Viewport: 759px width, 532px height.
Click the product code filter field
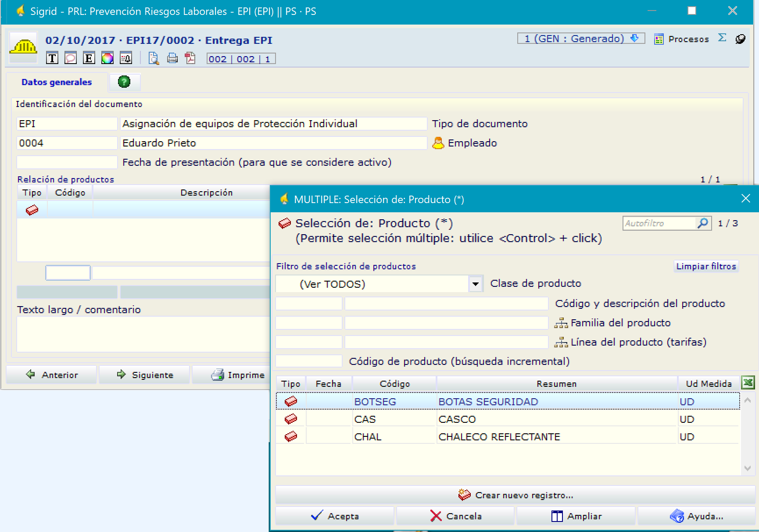pos(309,303)
